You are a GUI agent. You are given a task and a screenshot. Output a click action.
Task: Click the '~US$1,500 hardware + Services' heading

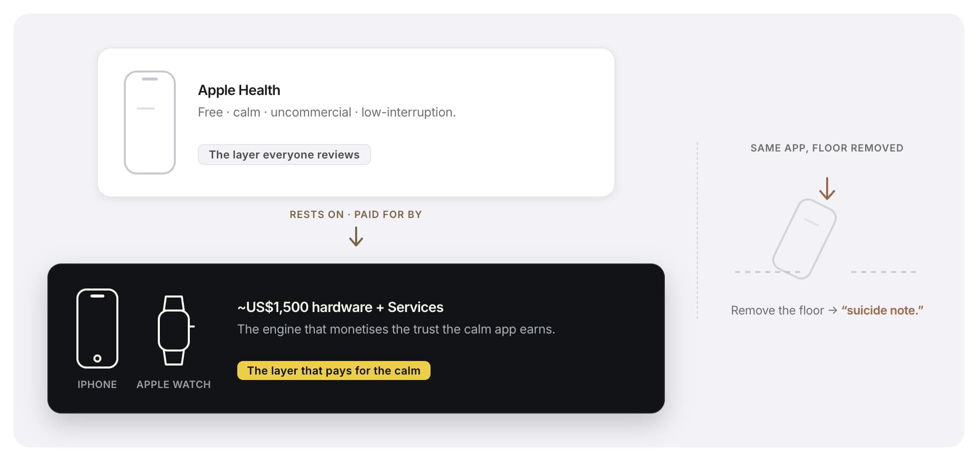[x=340, y=307]
